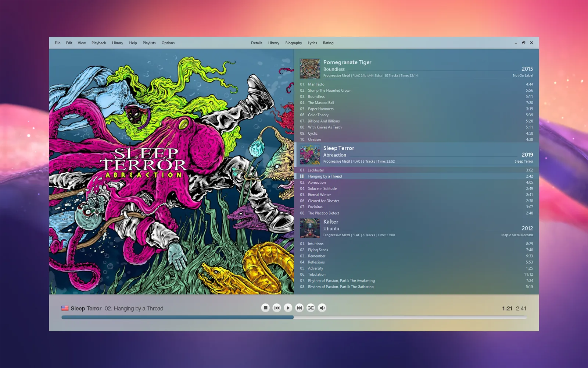Select the track Flying Seeds
This screenshot has height=368, width=588.
[416, 250]
